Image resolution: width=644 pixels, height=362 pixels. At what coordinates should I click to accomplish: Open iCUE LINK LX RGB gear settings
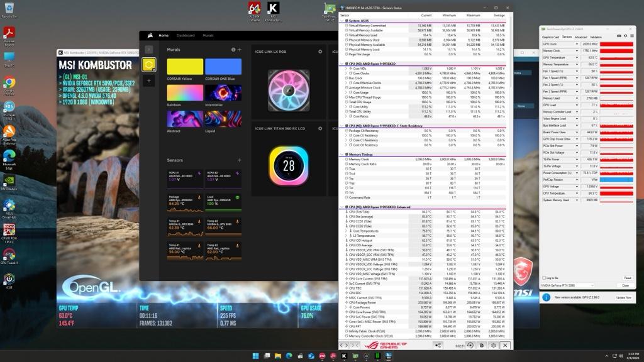pyautogui.click(x=320, y=52)
